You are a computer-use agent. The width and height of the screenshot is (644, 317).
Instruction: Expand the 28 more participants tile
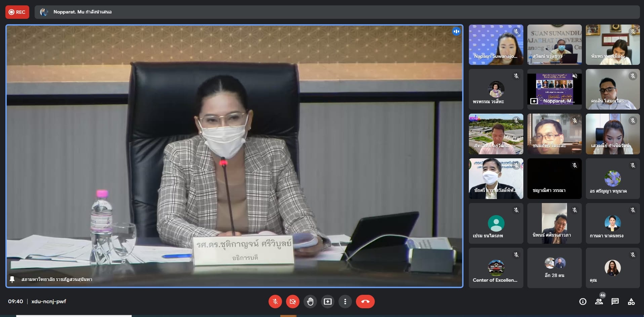coord(554,268)
